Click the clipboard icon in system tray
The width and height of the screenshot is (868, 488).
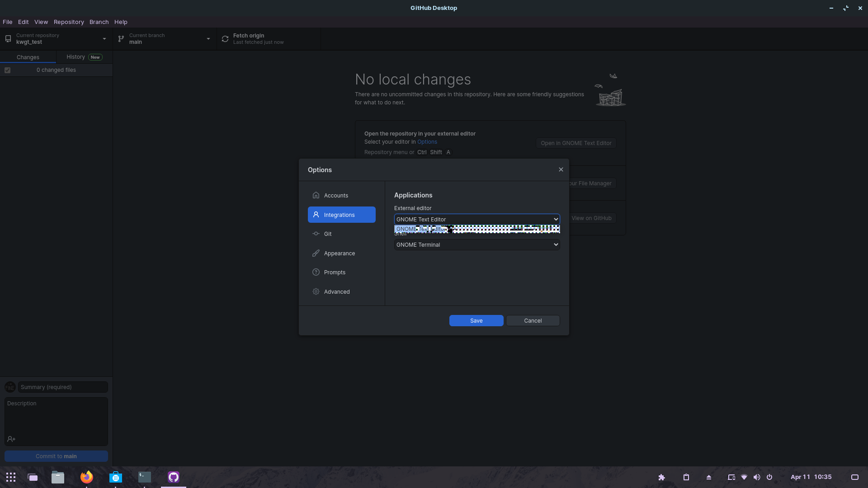(686, 477)
